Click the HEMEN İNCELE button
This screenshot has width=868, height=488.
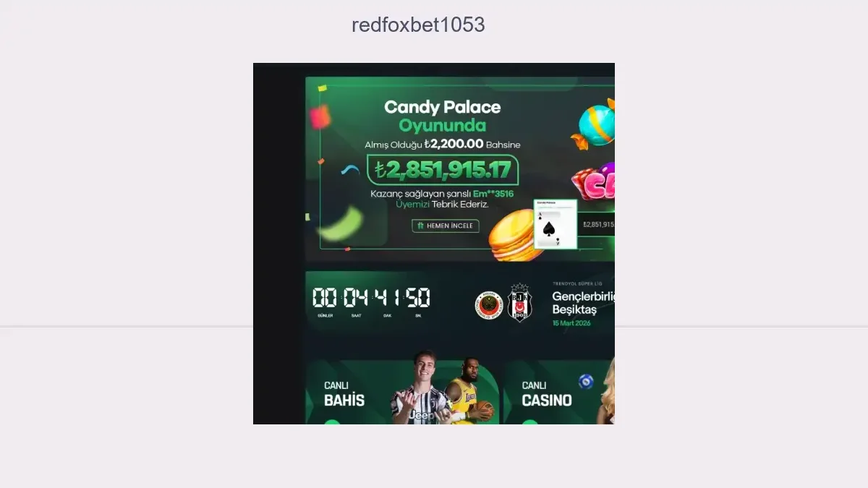click(446, 226)
